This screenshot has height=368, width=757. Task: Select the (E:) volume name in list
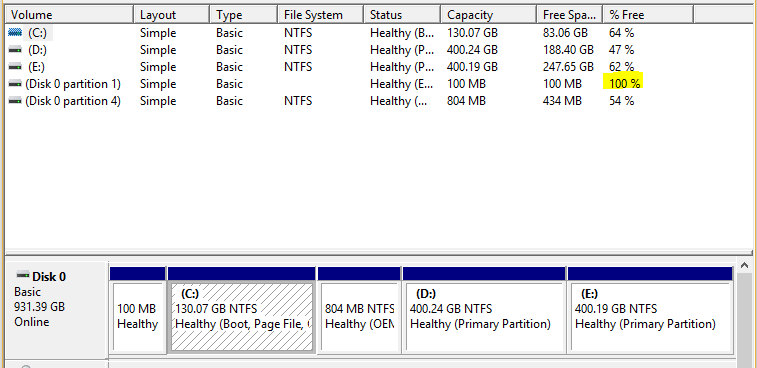tap(37, 67)
